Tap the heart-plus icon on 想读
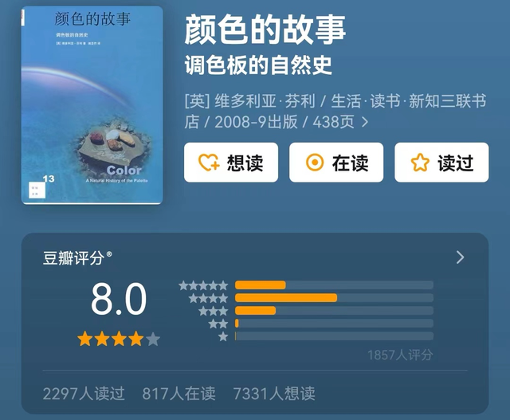 pyautogui.click(x=209, y=163)
